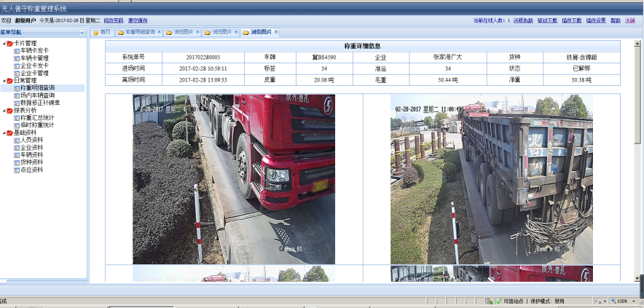Click the 30.38 吨 net weight cell
This screenshot has width=644, height=308.
[x=581, y=80]
